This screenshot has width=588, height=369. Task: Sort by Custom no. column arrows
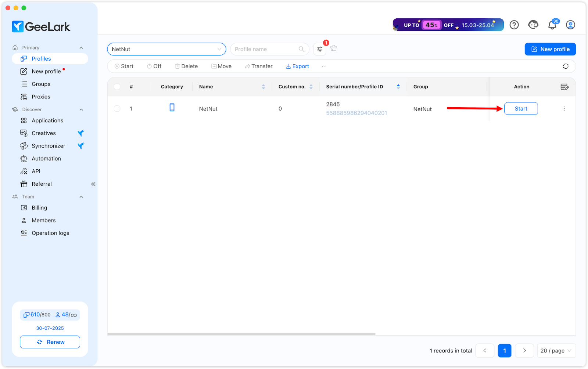(x=311, y=87)
